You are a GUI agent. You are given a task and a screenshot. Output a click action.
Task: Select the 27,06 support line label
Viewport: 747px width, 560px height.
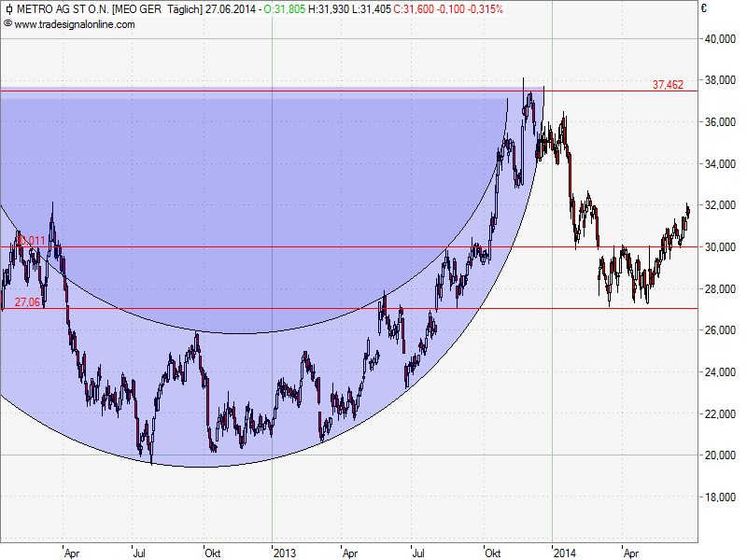pyautogui.click(x=27, y=302)
